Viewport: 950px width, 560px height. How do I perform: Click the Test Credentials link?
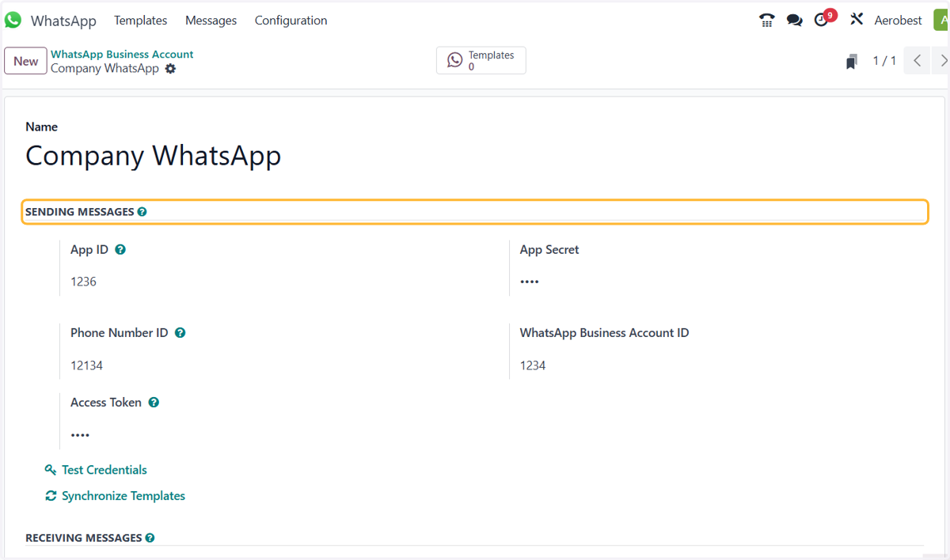coord(104,470)
